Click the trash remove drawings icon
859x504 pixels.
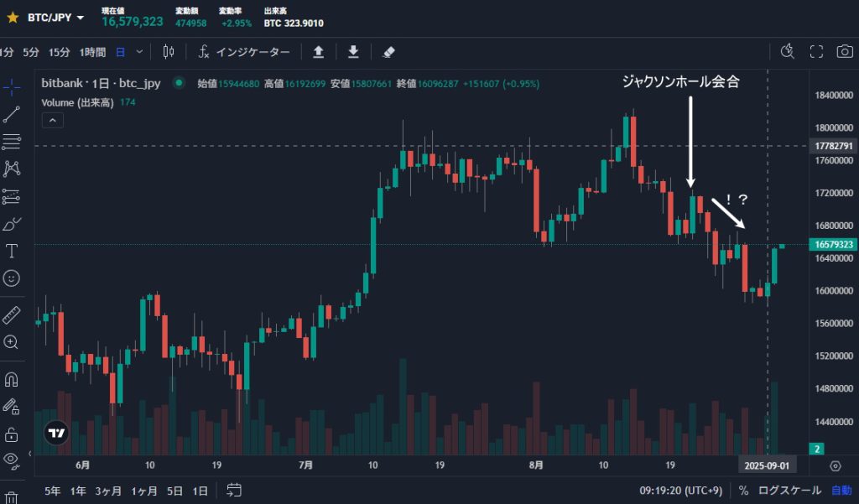coord(12,497)
